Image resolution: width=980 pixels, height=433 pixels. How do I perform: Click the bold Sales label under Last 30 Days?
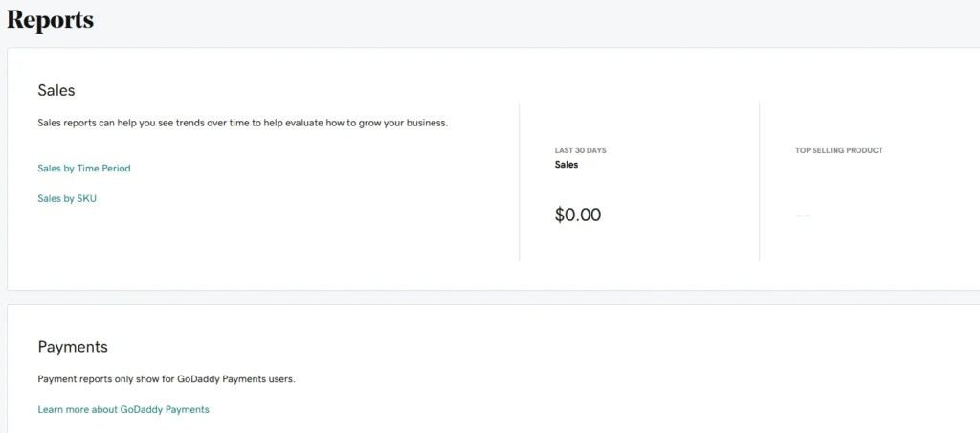tap(567, 165)
